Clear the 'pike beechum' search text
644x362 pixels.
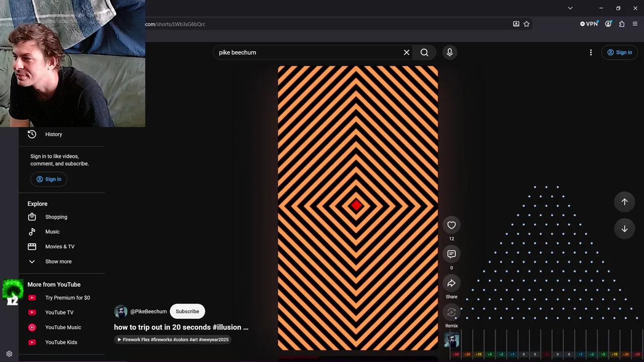point(407,52)
